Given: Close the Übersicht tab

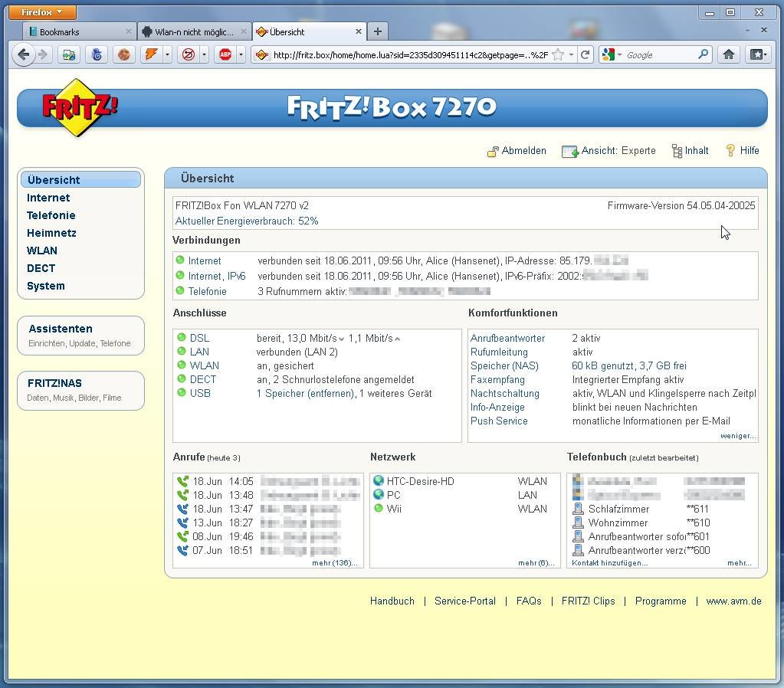Looking at the screenshot, I should [358, 31].
